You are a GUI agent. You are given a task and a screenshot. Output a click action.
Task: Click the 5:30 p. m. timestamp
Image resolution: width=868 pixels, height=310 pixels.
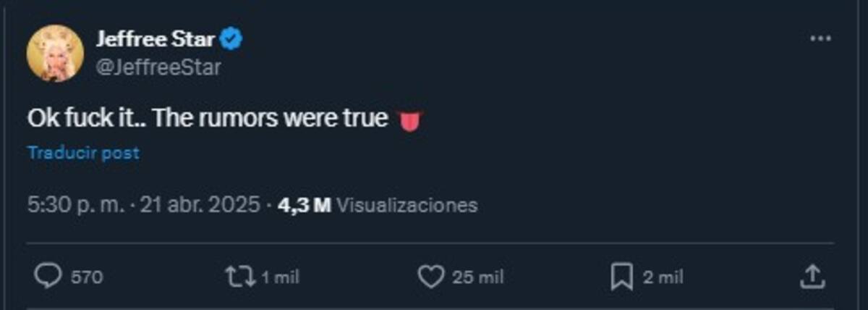coord(77,205)
